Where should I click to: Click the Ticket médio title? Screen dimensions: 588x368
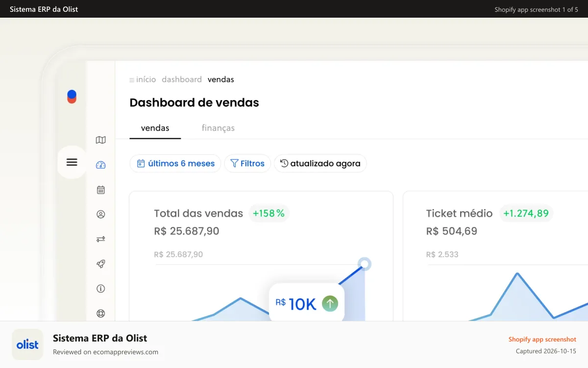(x=459, y=213)
